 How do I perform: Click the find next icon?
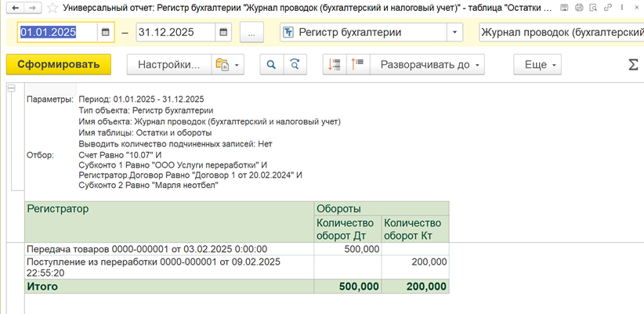[x=295, y=64]
